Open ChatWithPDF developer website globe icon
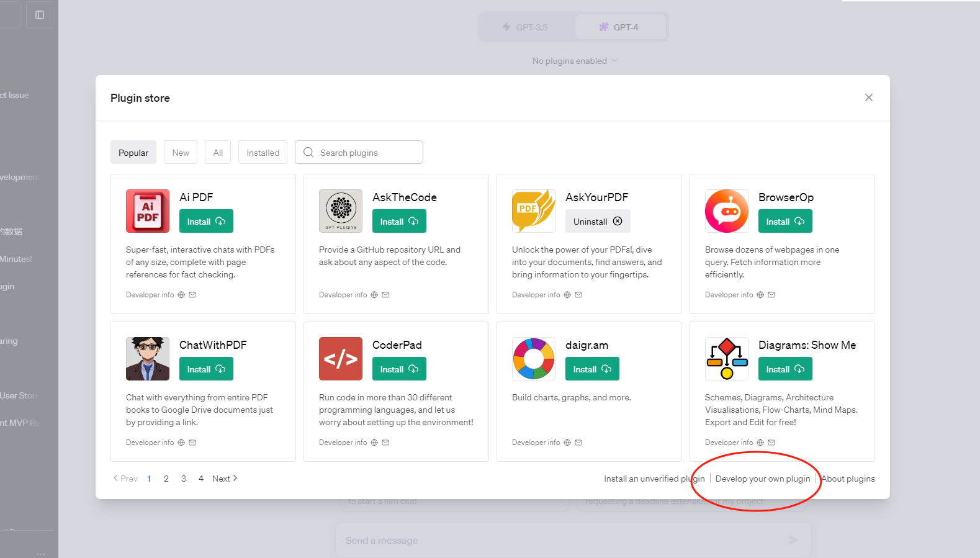This screenshot has height=558, width=980. pyautogui.click(x=181, y=443)
